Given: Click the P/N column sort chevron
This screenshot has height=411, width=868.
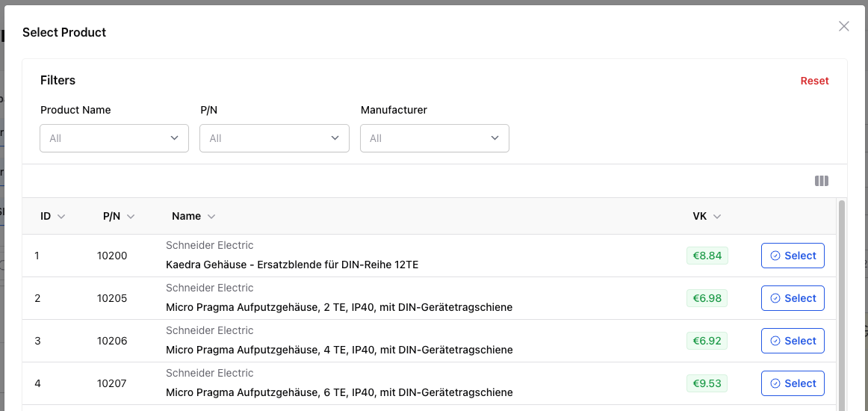Looking at the screenshot, I should point(131,217).
